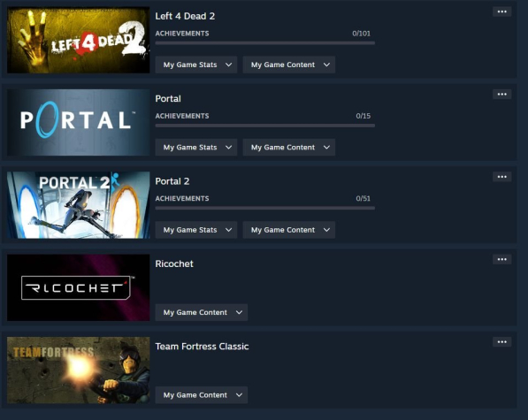The width and height of the screenshot is (528, 420).
Task: Open Portal's My Game Content dropdown
Action: (289, 147)
